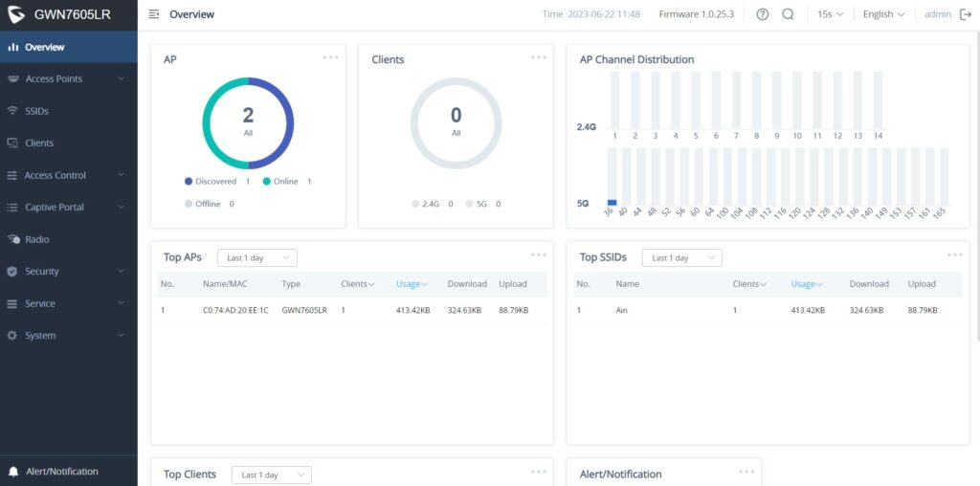Open Top APs Last 1 day dropdown
Image resolution: width=980 pixels, height=486 pixels.
[257, 258]
